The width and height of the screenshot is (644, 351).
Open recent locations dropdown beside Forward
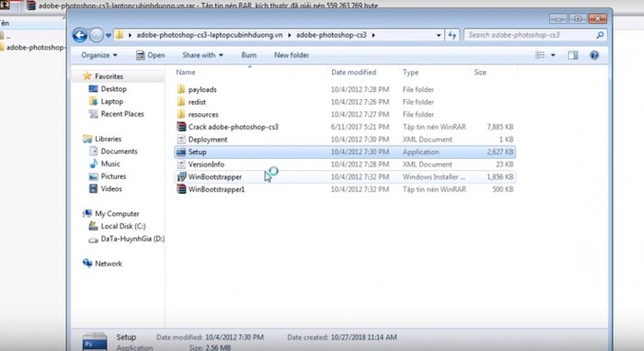[109, 35]
